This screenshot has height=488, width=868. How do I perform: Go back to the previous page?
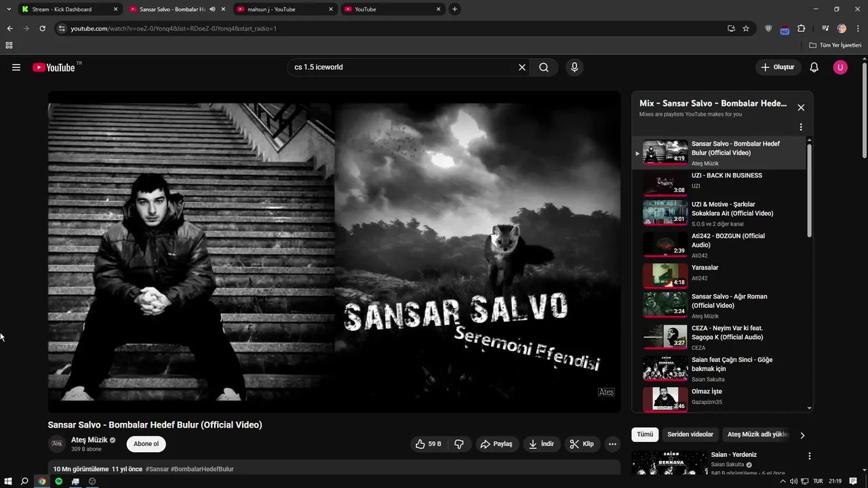tap(9, 28)
